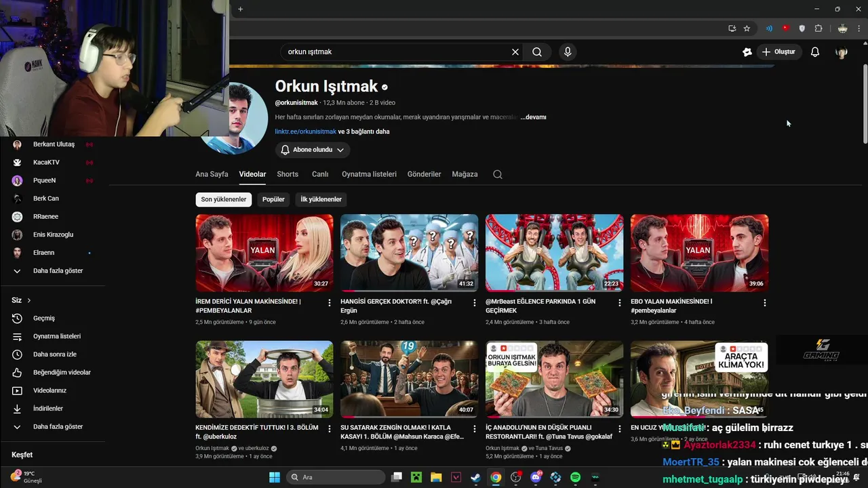868x488 pixels.
Task: Open the channel Oynatma listeleri tab
Action: (369, 174)
